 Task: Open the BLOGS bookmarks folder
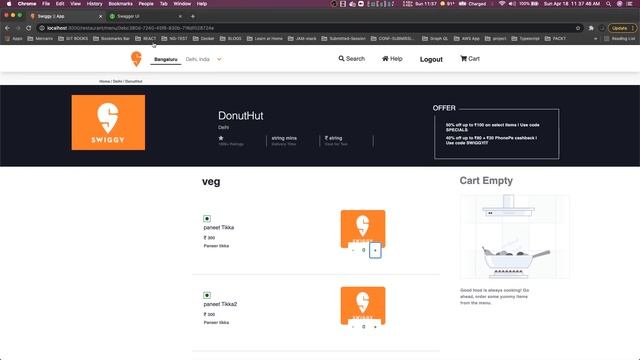(x=231, y=38)
